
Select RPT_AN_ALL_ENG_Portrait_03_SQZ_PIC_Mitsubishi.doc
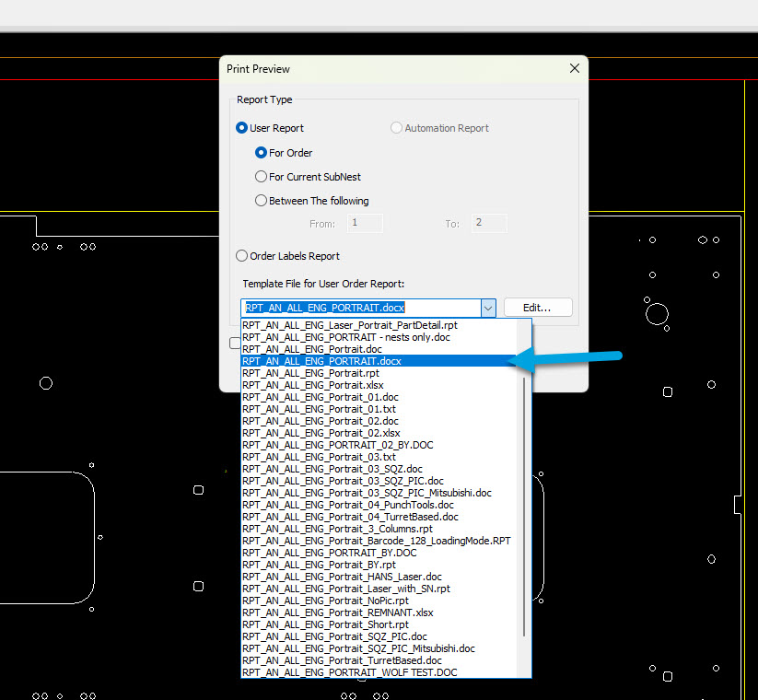tap(379, 493)
